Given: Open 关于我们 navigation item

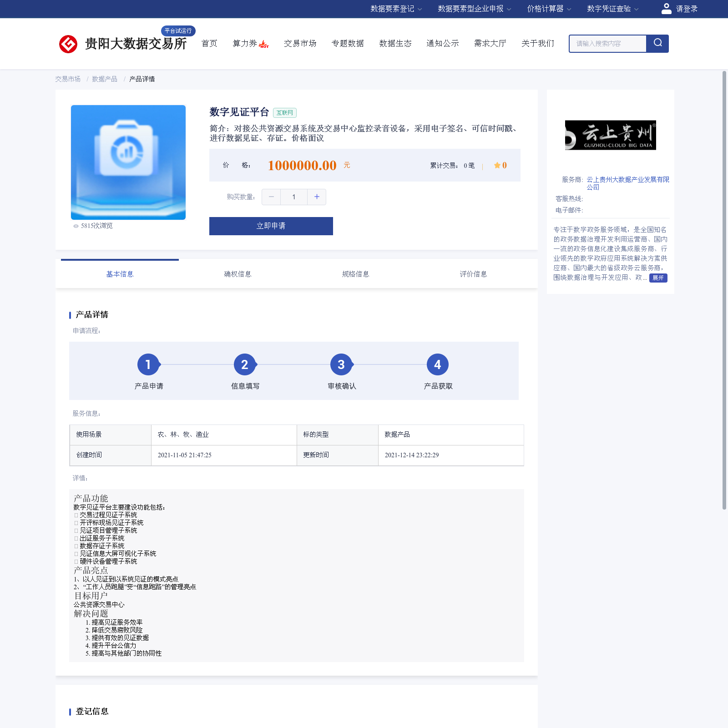Looking at the screenshot, I should pyautogui.click(x=538, y=43).
